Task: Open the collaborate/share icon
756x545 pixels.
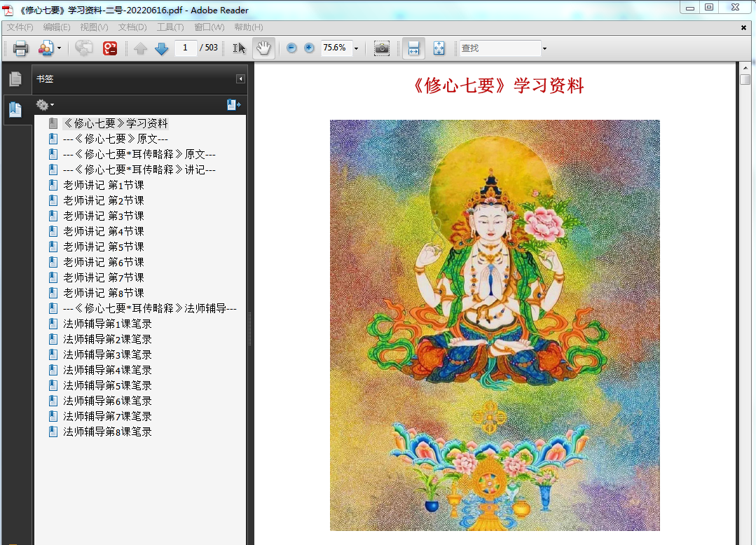Action: [x=46, y=48]
